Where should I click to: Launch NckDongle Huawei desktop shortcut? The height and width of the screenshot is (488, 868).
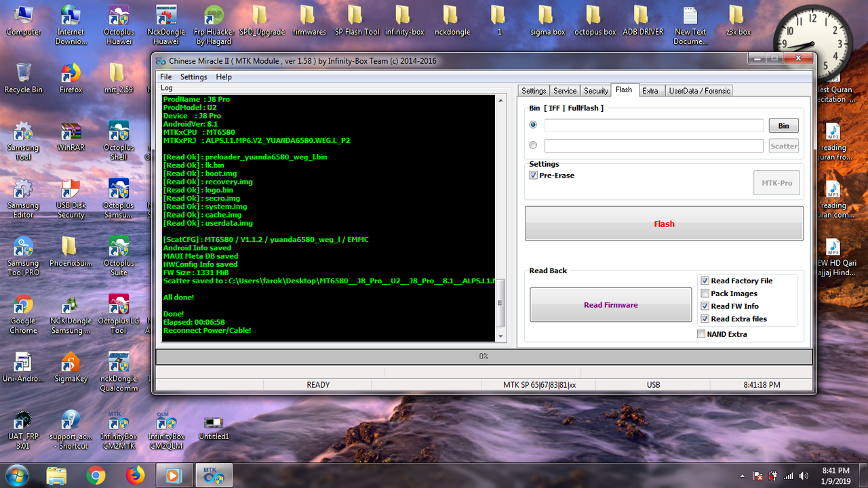pos(166,25)
